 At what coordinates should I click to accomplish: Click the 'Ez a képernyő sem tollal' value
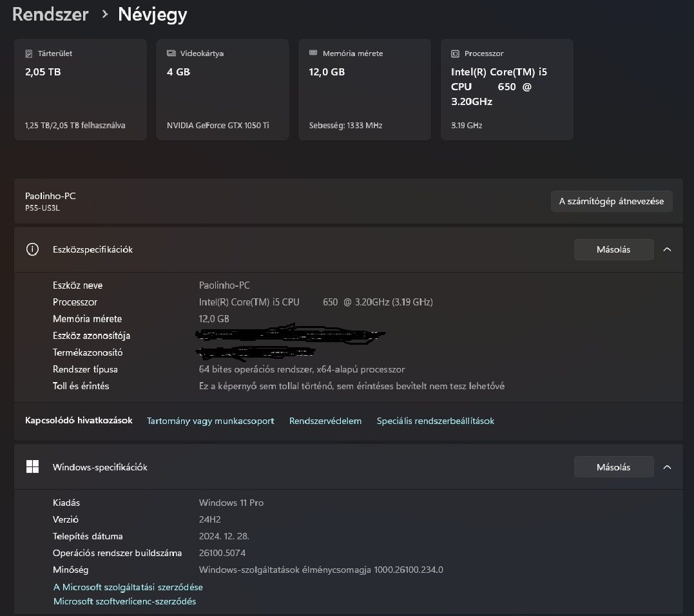pyautogui.click(x=351, y=386)
